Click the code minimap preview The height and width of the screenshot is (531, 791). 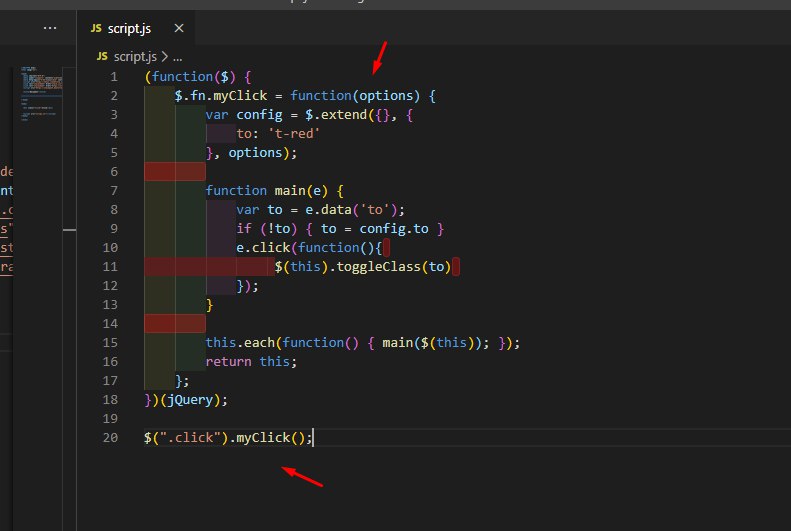pos(41,93)
